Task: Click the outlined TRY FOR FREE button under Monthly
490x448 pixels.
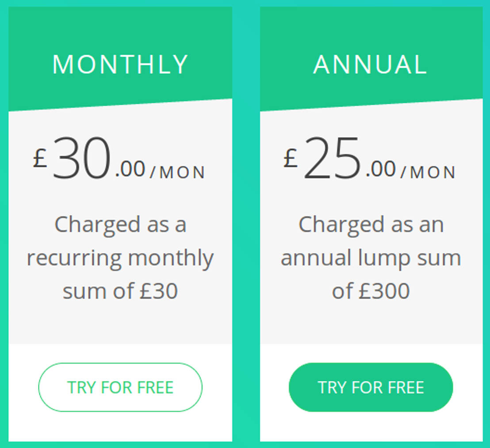Action: coord(120,387)
